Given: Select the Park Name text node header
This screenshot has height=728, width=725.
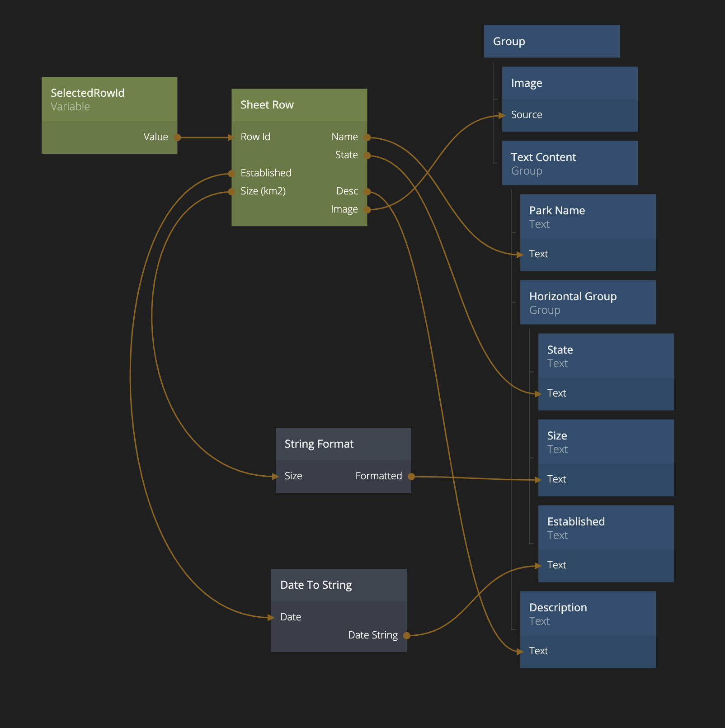Looking at the screenshot, I should 588,217.
